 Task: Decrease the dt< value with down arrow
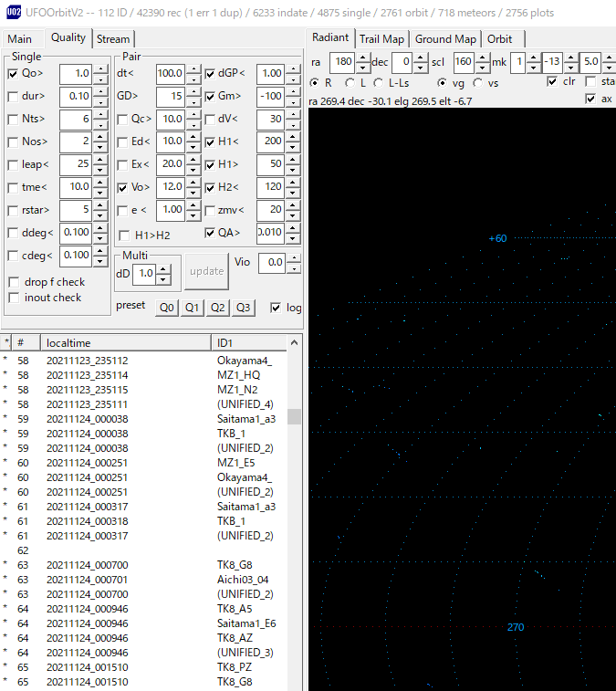click(193, 78)
